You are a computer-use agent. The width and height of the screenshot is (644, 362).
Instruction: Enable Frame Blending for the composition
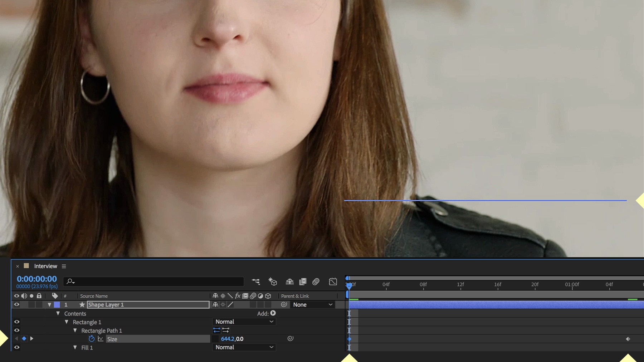point(303,282)
